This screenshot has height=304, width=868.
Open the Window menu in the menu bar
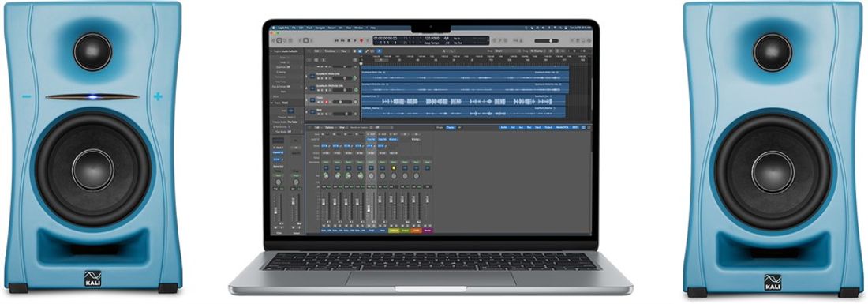[359, 28]
